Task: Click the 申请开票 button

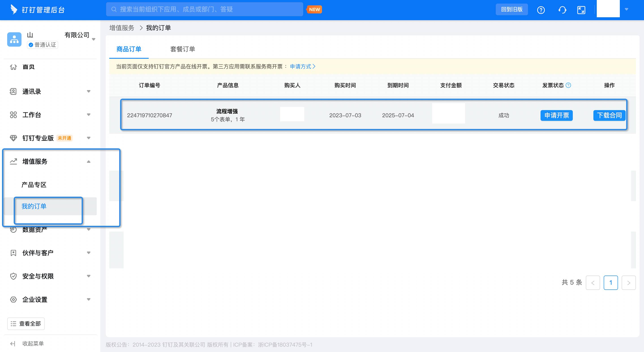Action: point(556,115)
